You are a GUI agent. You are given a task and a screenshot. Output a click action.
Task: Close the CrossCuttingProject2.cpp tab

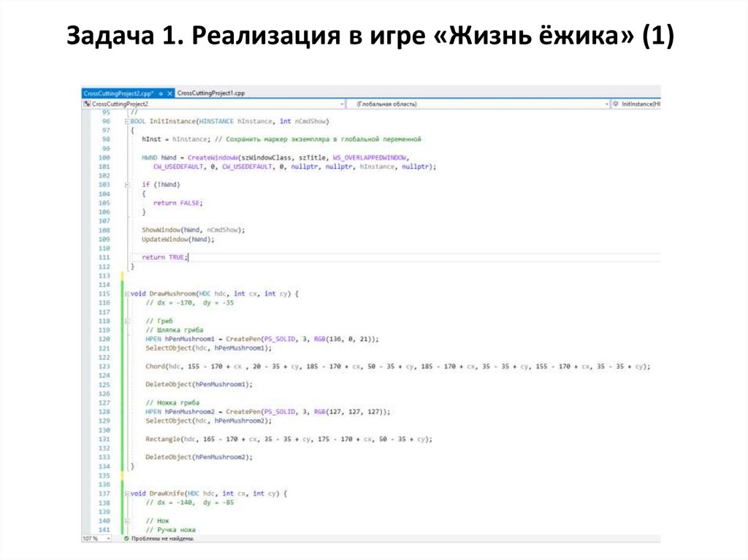point(169,93)
